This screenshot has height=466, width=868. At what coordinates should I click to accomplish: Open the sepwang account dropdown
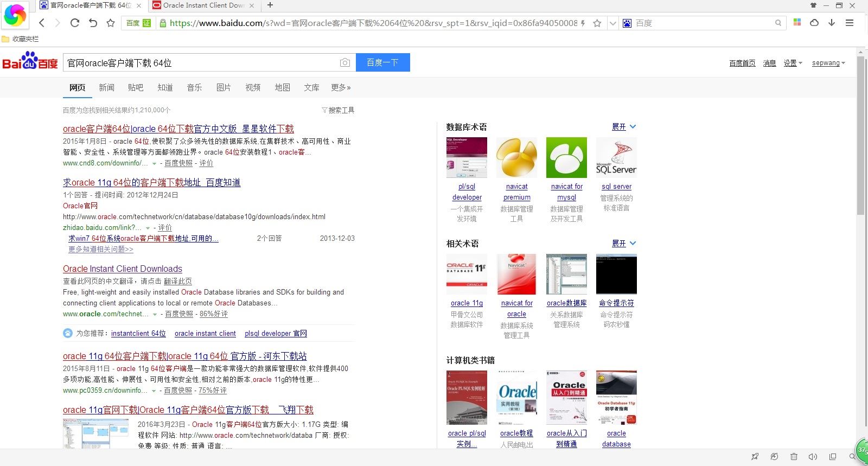point(828,63)
